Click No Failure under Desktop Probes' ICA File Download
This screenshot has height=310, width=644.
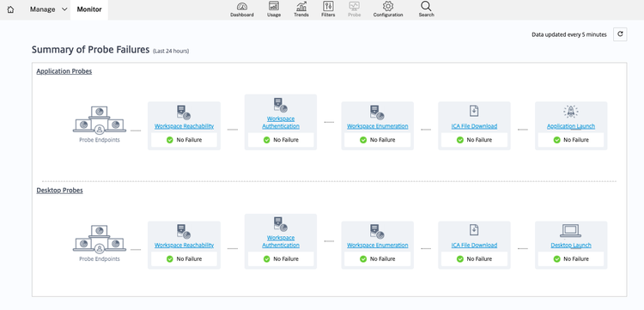tap(474, 259)
